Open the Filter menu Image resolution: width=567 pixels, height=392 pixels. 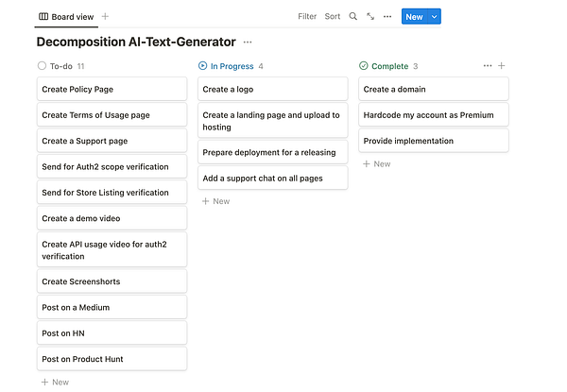(307, 16)
